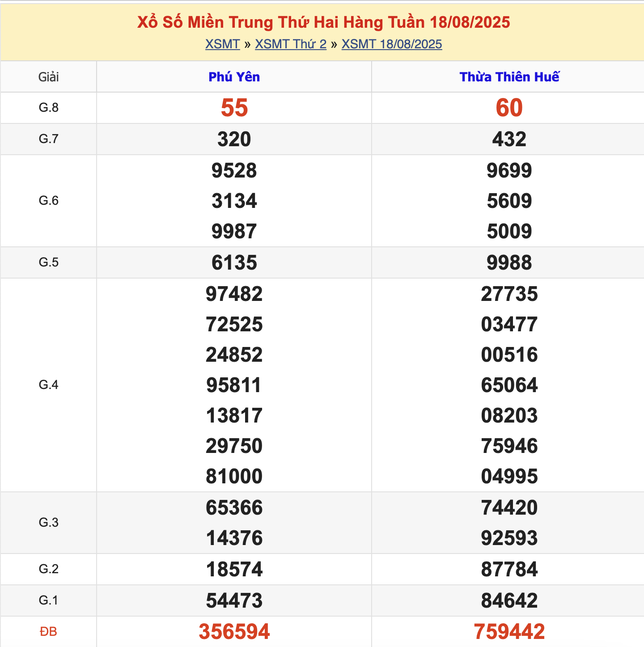Viewport: 644px width, 647px height.
Task: Click number 00516
Action: tap(509, 355)
